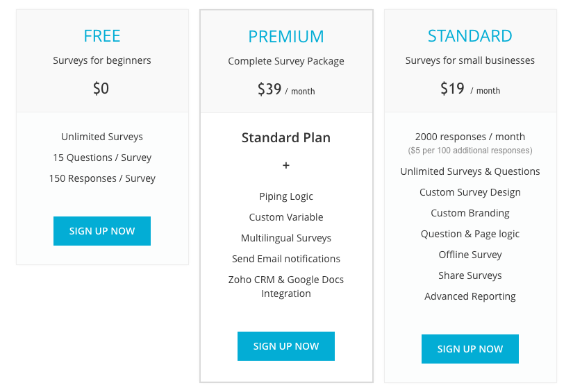Select the FREE plan heading
573x392 pixels.
(102, 36)
